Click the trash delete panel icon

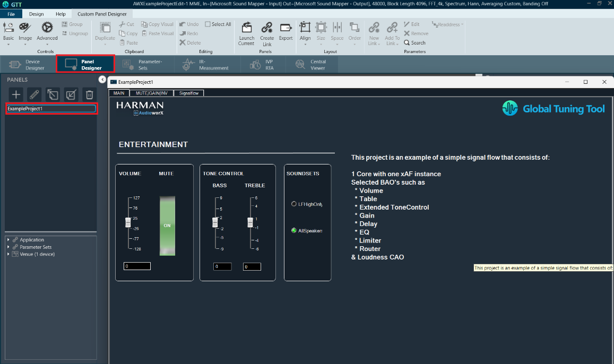click(89, 95)
